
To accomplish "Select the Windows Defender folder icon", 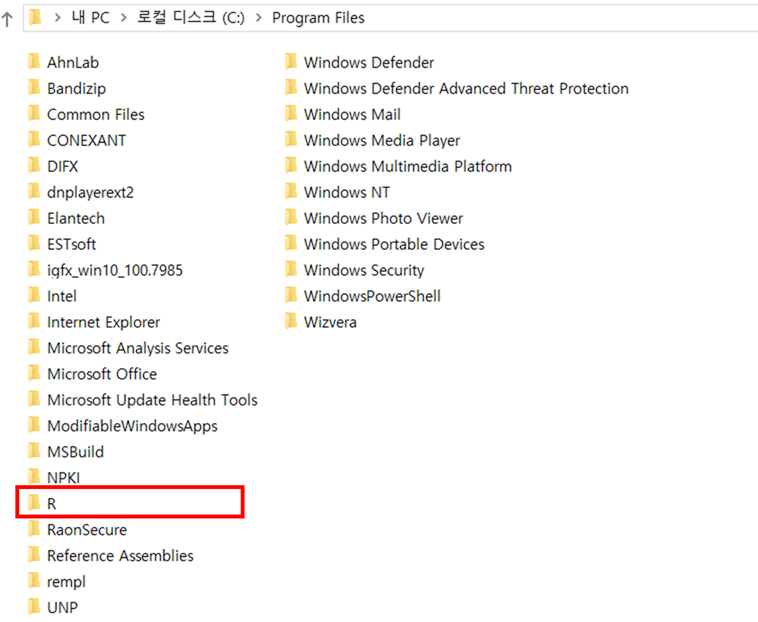I will tap(291, 62).
